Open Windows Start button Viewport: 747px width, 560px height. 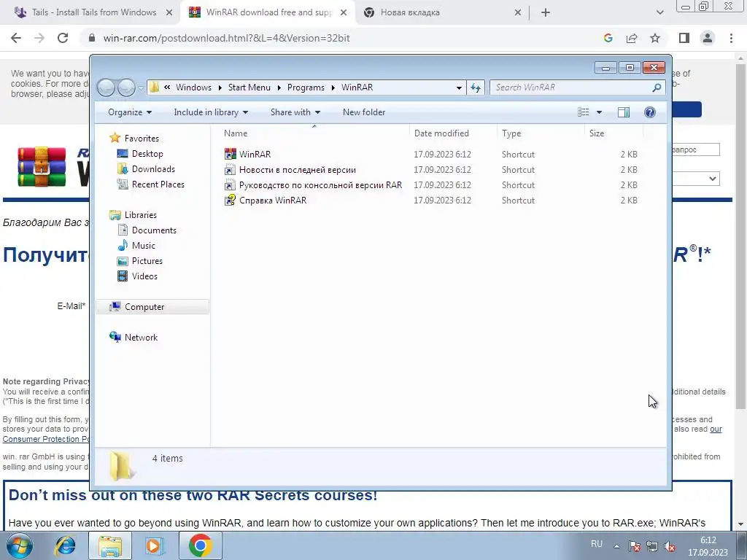click(x=20, y=545)
